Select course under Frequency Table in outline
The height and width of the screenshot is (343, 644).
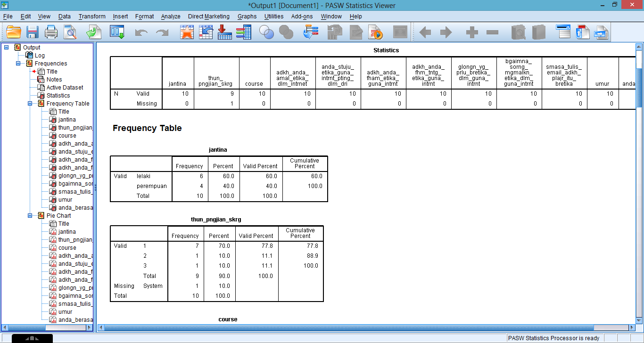click(67, 135)
